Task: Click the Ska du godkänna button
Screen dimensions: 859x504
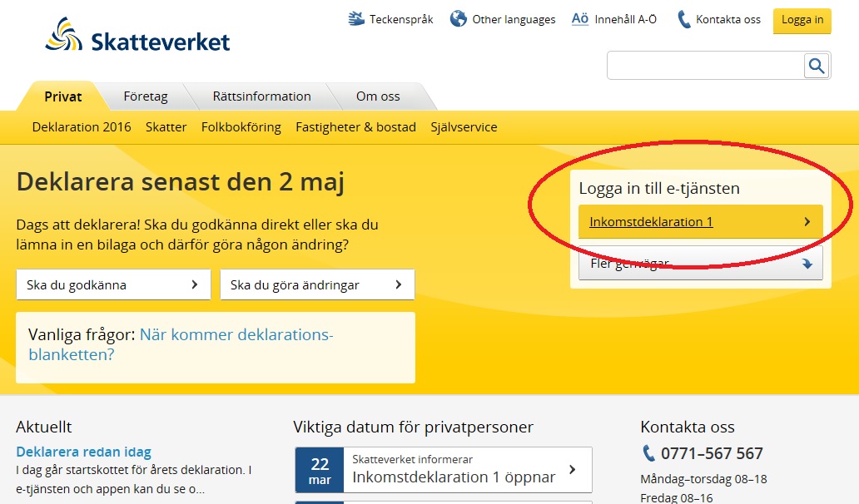Action: [113, 284]
